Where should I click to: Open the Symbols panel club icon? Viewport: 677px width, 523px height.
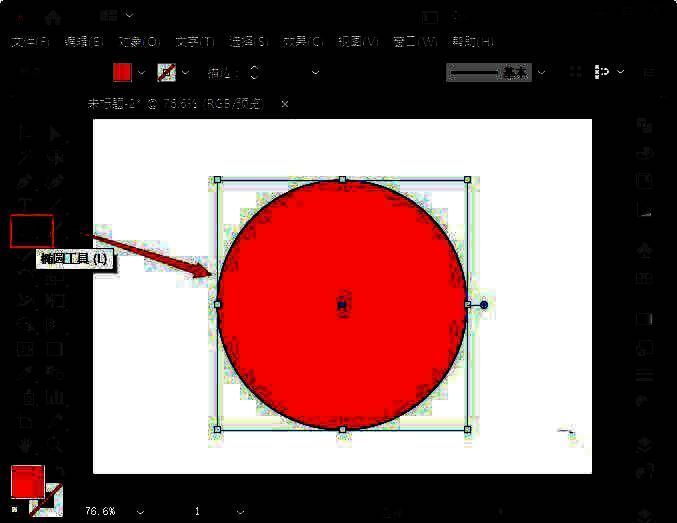[644, 250]
